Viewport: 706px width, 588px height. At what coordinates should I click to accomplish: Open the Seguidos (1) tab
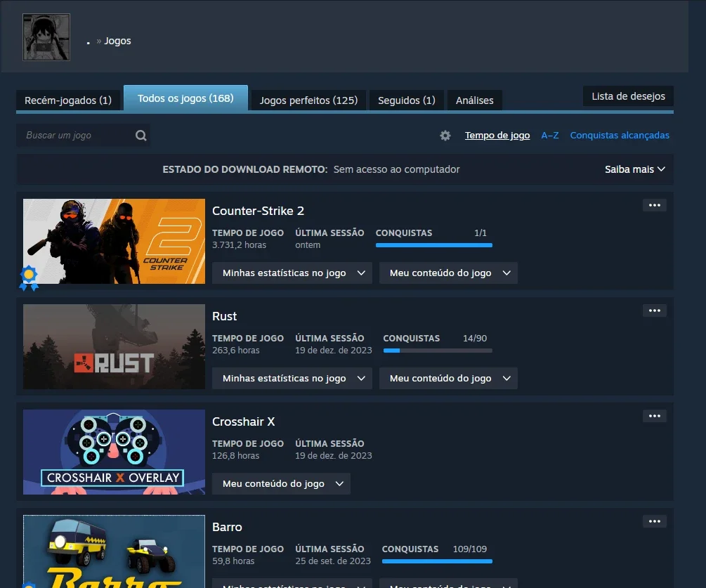[x=407, y=100]
